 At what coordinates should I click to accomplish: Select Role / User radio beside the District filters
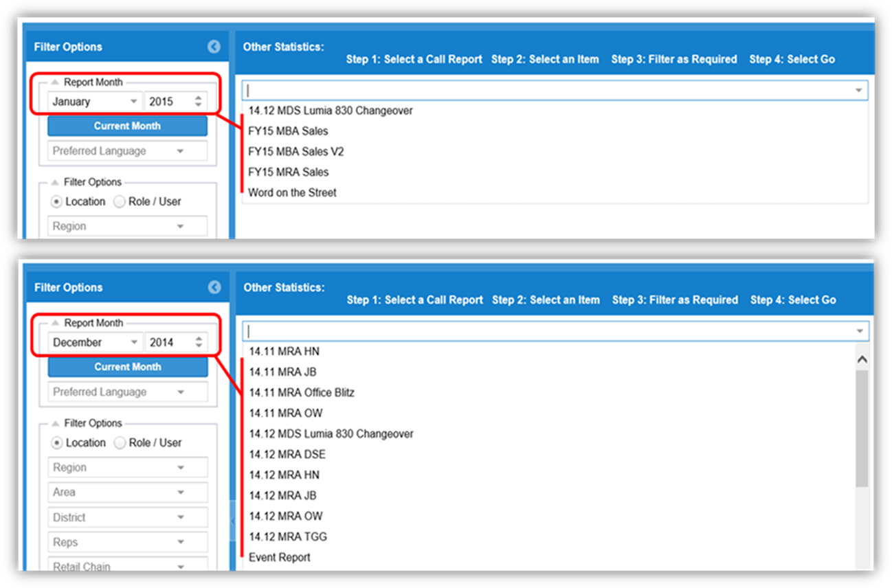pyautogui.click(x=120, y=443)
